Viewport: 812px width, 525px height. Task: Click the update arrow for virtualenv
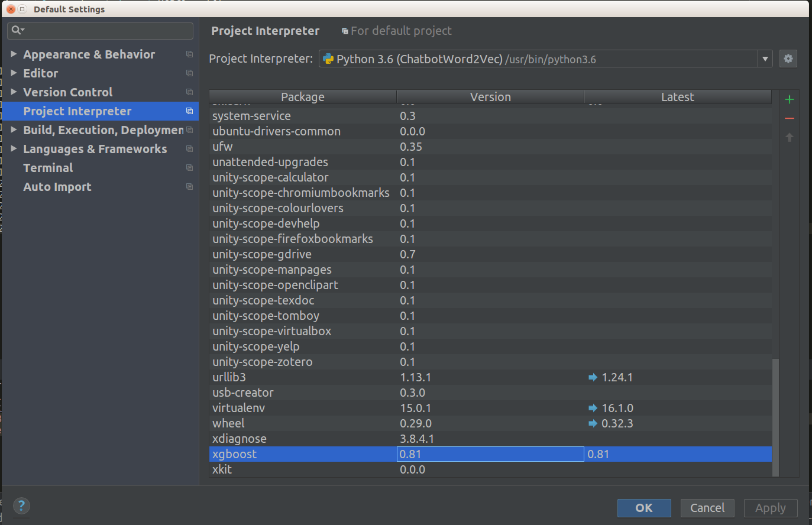click(x=593, y=408)
